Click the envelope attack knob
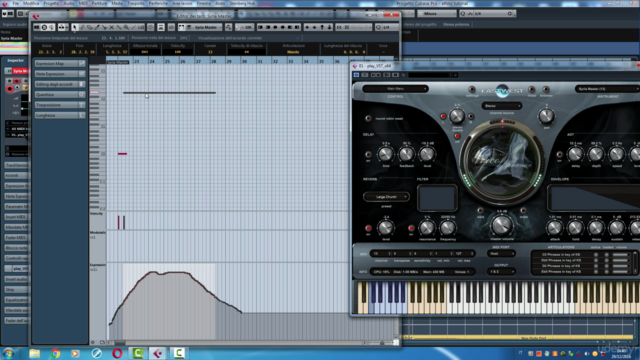640x360 pixels. (554, 228)
